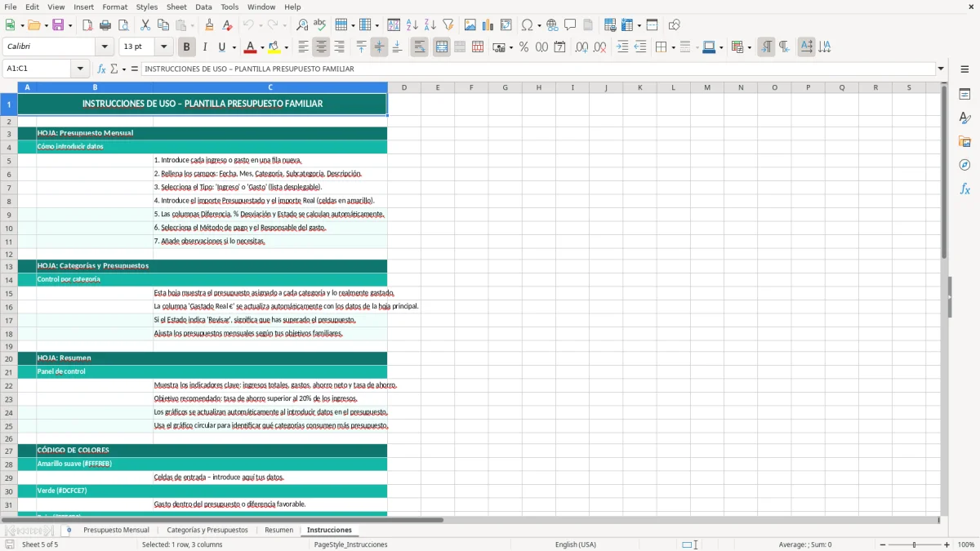Expand the Name Box dropdown
This screenshot has height=551, width=980.
pos(80,69)
